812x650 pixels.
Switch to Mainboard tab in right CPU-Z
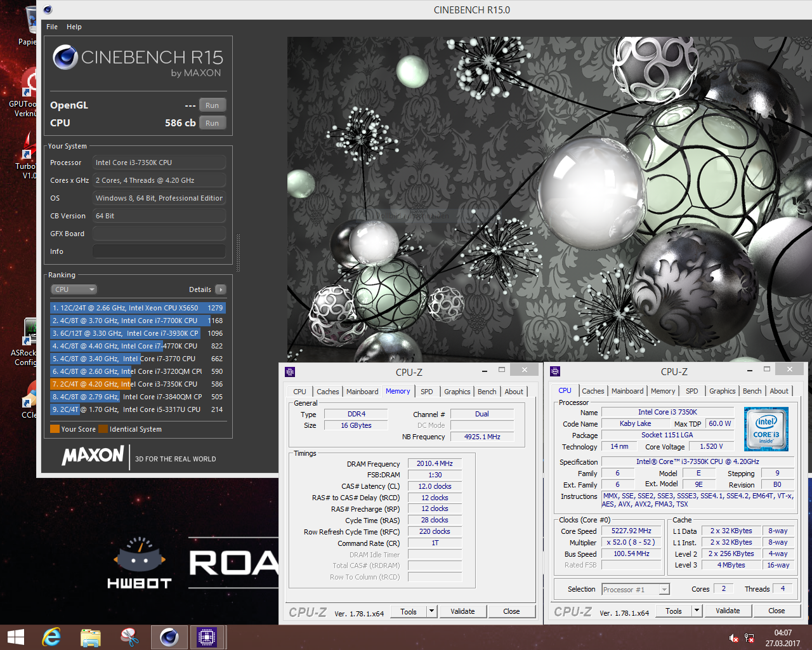tap(627, 391)
